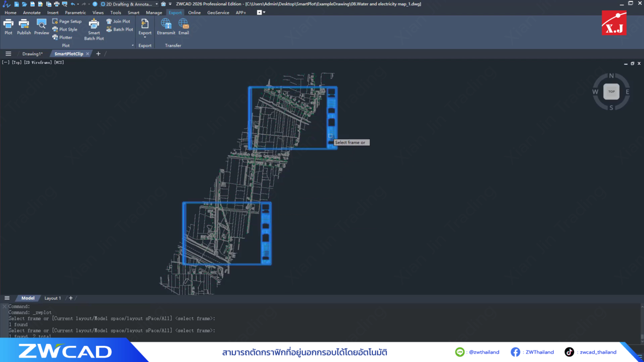Open the Online ribbon tab
644x362 pixels.
click(x=194, y=13)
